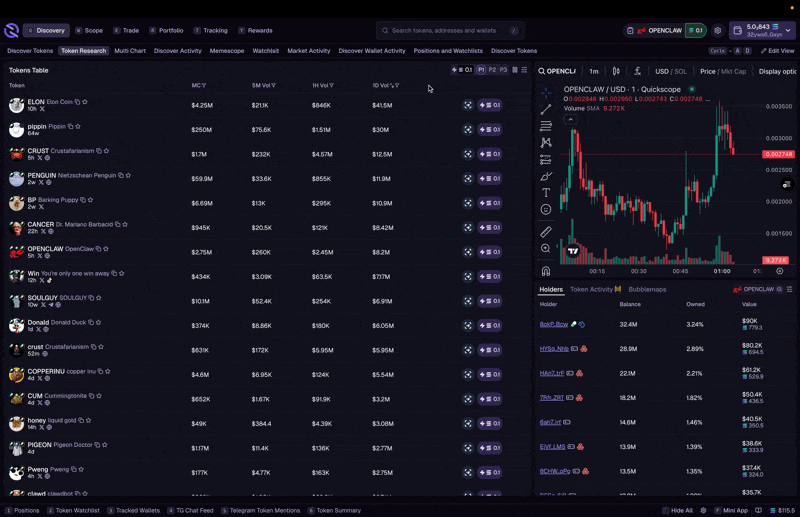The width and height of the screenshot is (800, 517).
Task: Go to the Portfolio nav item
Action: point(166,31)
